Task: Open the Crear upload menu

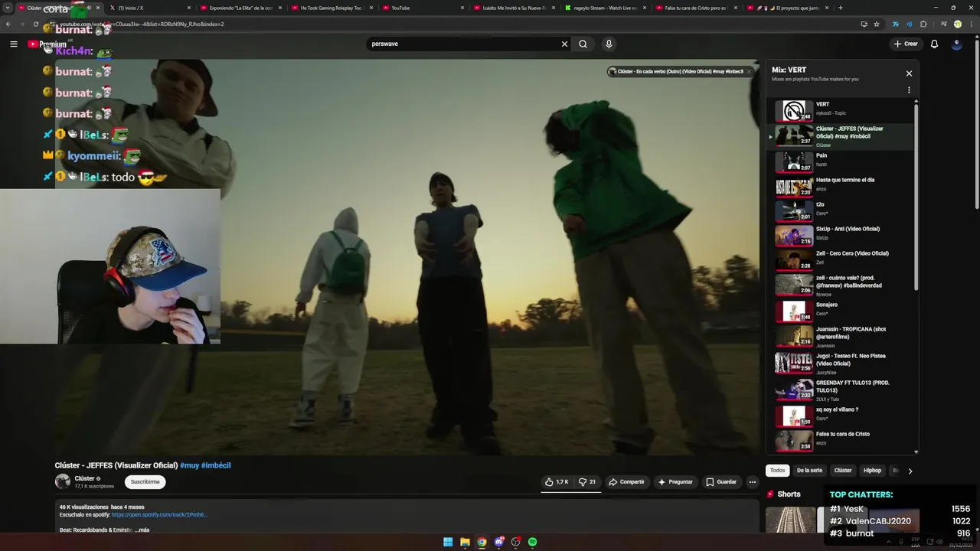Action: [x=905, y=44]
